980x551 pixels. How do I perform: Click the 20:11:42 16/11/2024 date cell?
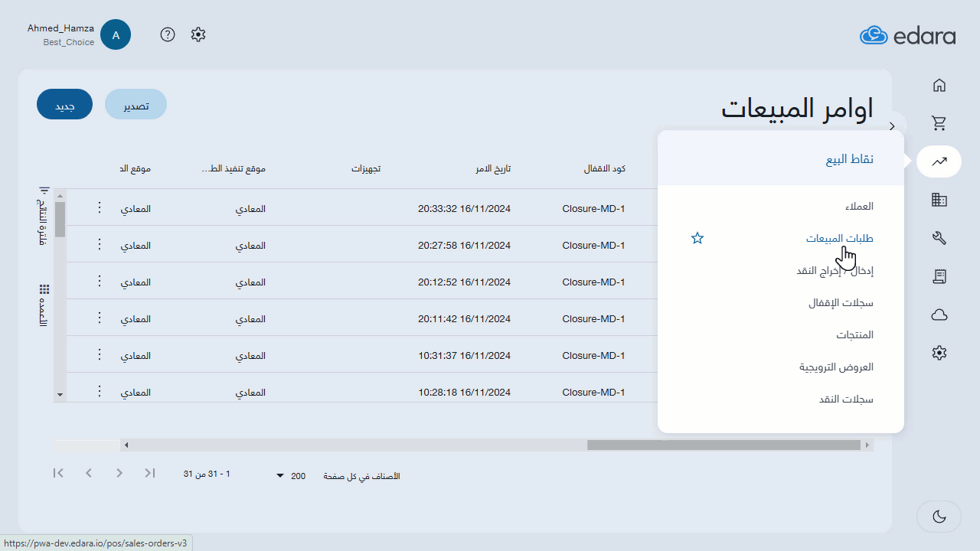[464, 318]
